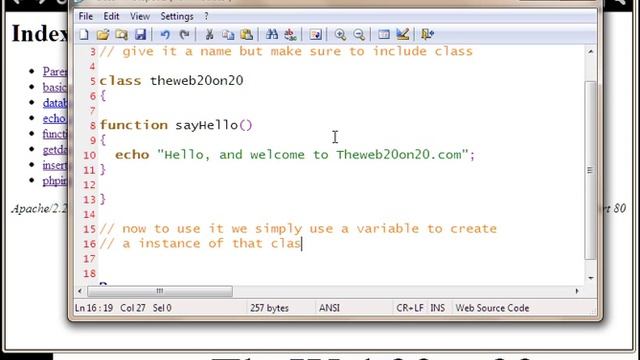Viewport: 640px width, 360px height.
Task: Zoom out using the magnifier minus icon
Action: pos(359,35)
